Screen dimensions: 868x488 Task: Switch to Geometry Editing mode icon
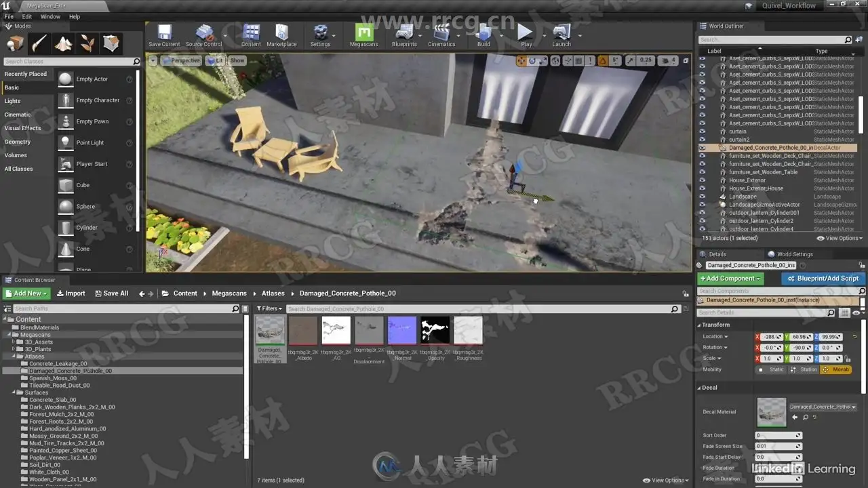pos(111,44)
